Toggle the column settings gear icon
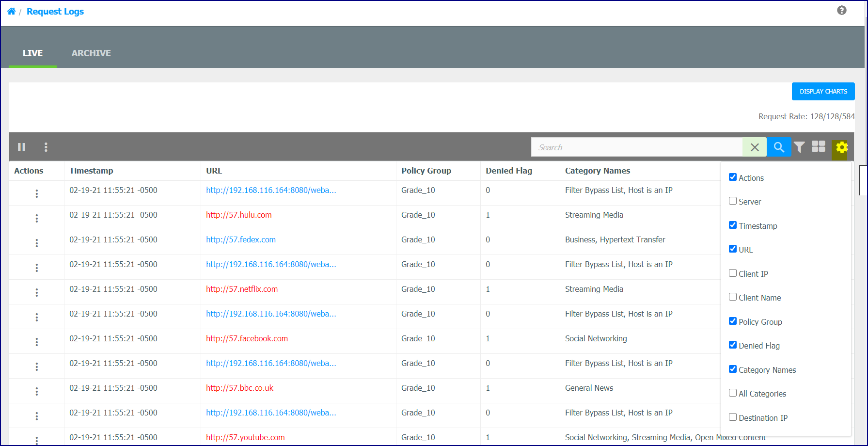The image size is (868, 446). coord(841,147)
